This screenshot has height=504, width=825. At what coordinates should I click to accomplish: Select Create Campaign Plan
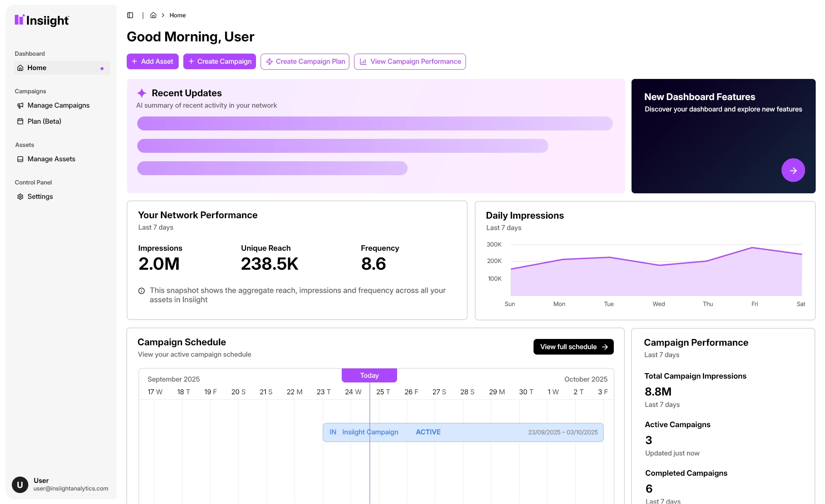tap(305, 61)
